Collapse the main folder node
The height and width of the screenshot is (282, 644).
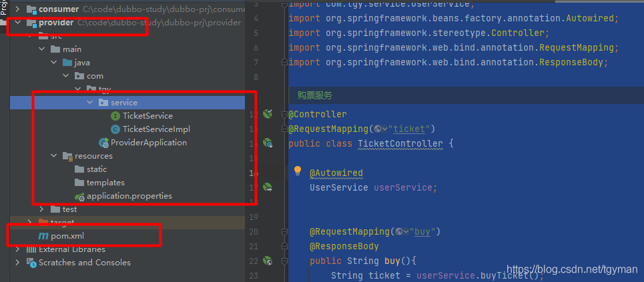point(41,49)
